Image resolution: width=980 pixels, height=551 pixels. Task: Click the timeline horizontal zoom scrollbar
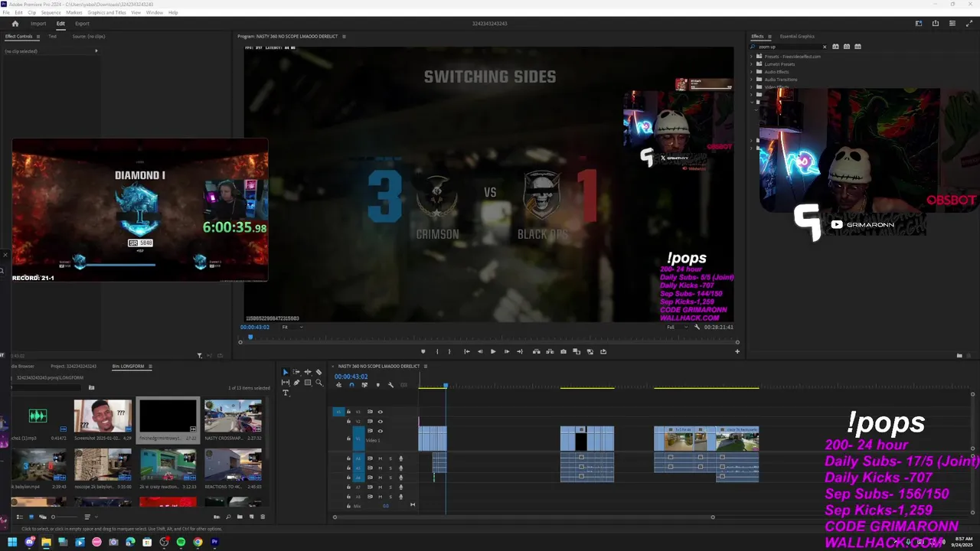pyautogui.click(x=524, y=517)
